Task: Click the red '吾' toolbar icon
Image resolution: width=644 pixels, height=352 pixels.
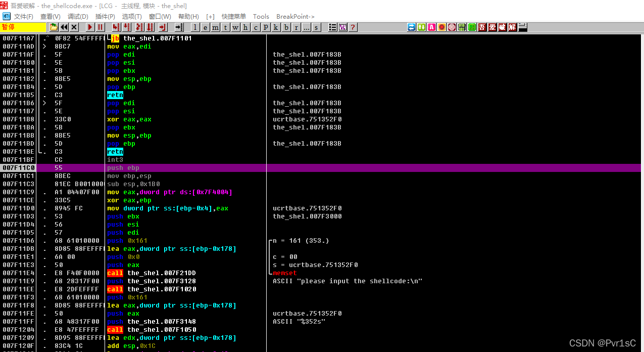Action: (x=482, y=27)
